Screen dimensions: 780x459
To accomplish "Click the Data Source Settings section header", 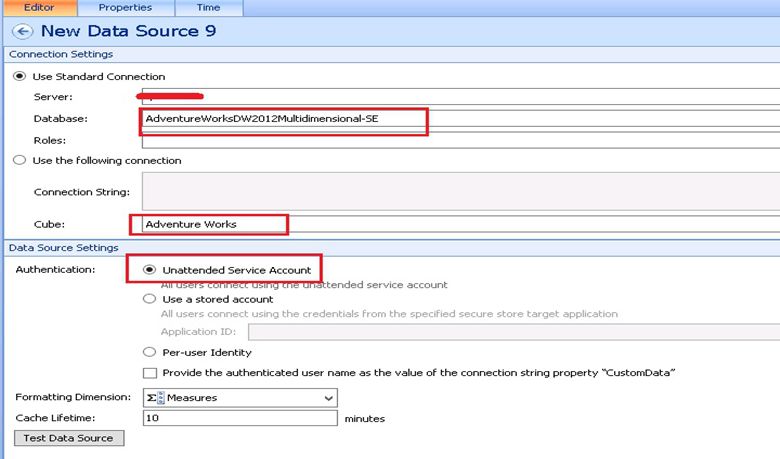I will click(64, 248).
